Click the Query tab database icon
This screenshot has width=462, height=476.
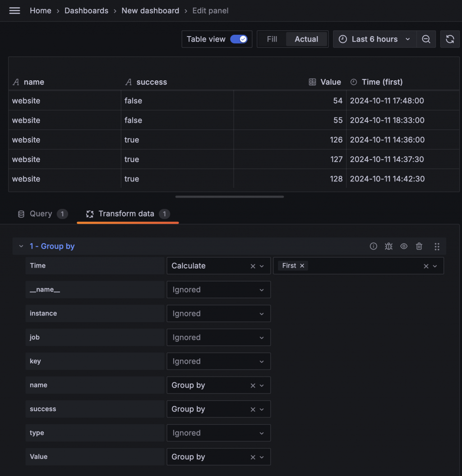point(21,214)
